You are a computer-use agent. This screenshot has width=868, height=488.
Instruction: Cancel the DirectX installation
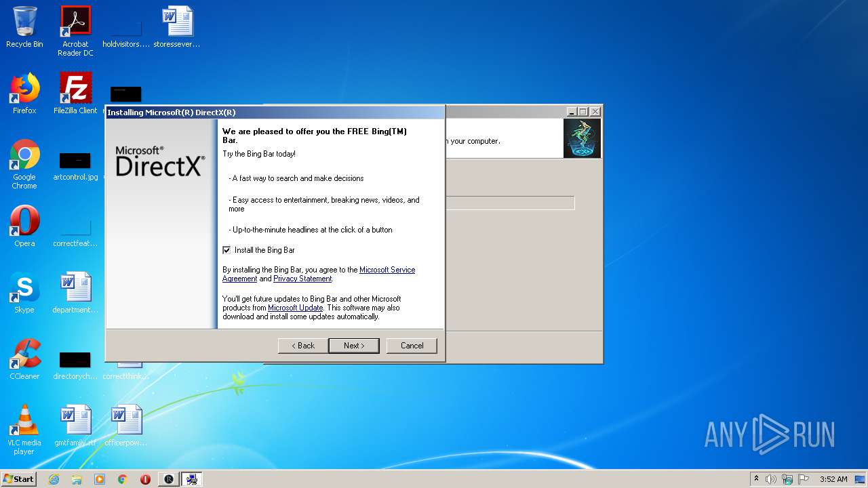(412, 346)
